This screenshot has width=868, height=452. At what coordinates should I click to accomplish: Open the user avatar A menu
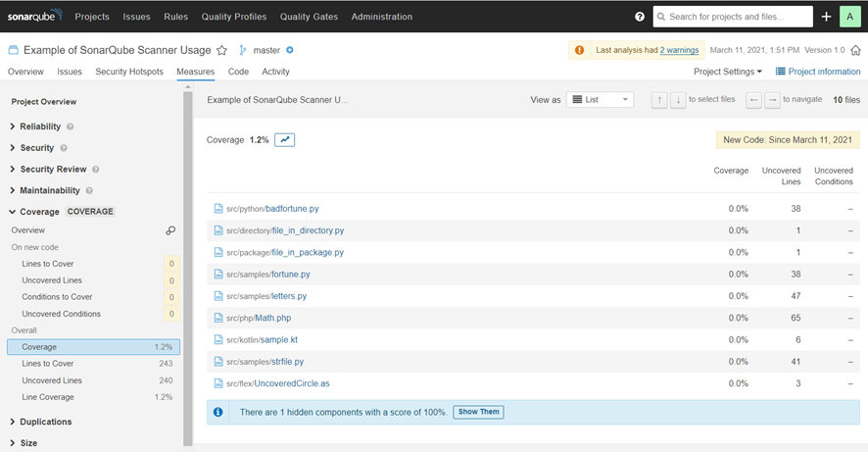(x=849, y=17)
